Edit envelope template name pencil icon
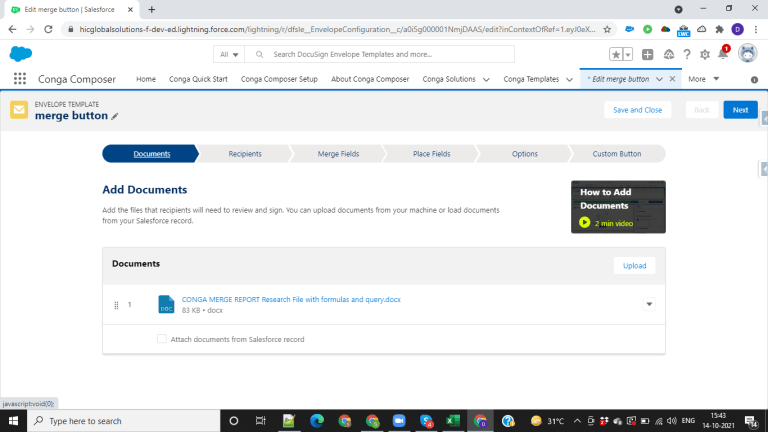768x432 pixels. pyautogui.click(x=115, y=116)
